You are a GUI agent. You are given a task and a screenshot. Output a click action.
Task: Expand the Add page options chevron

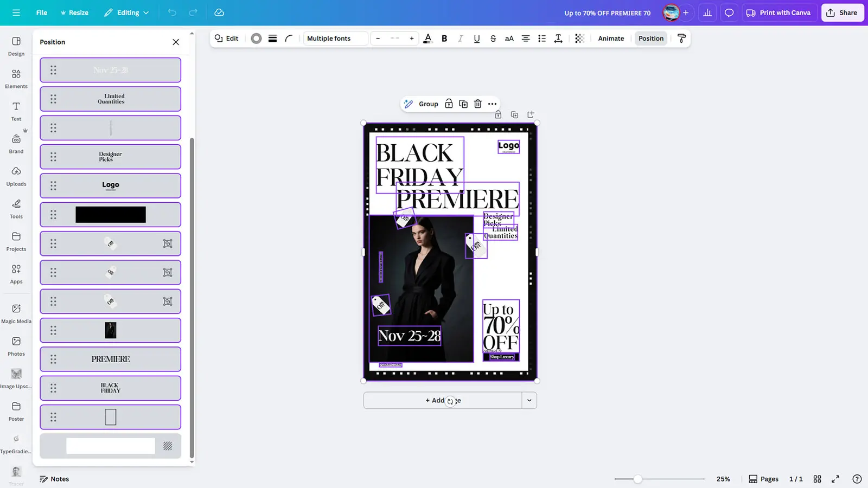(x=529, y=401)
